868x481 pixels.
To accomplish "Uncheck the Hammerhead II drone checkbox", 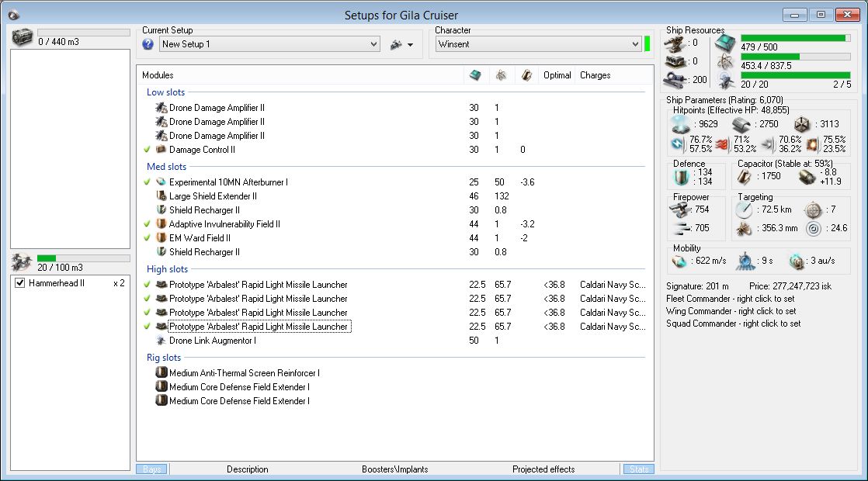I will (20, 284).
